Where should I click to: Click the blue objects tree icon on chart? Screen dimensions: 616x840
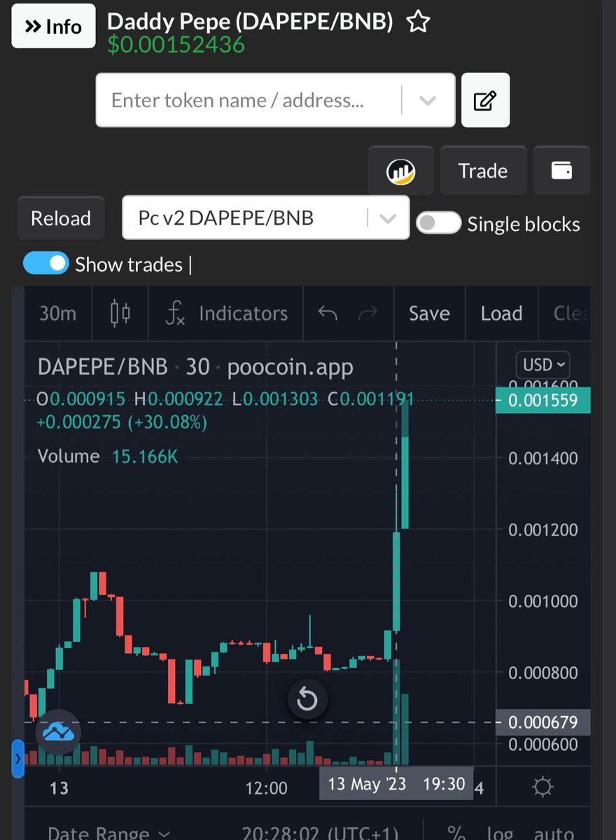tap(59, 731)
